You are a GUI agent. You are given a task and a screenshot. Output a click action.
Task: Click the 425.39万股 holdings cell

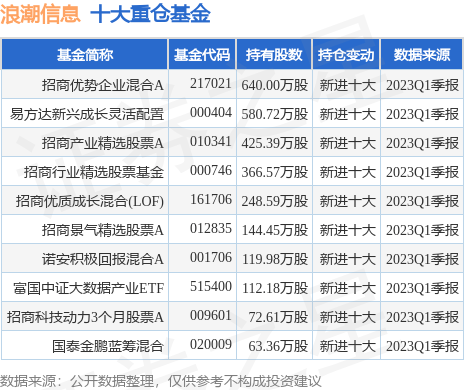pyautogui.click(x=275, y=143)
